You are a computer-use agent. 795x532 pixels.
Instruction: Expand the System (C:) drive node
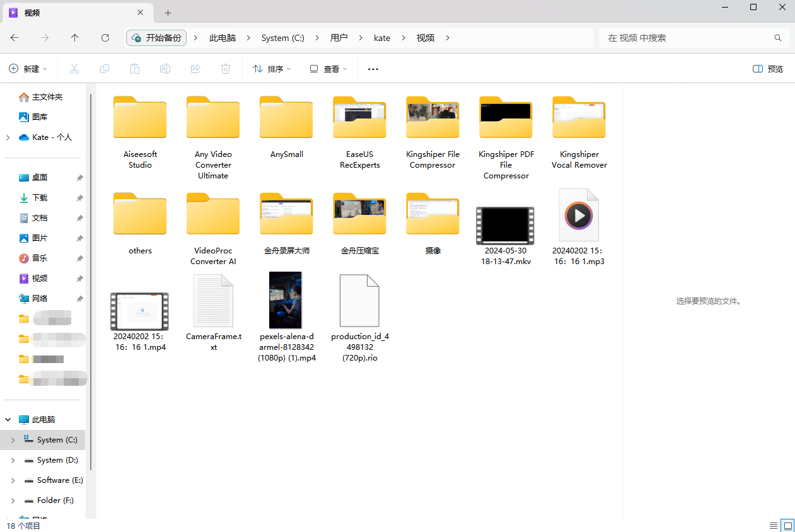click(x=13, y=440)
